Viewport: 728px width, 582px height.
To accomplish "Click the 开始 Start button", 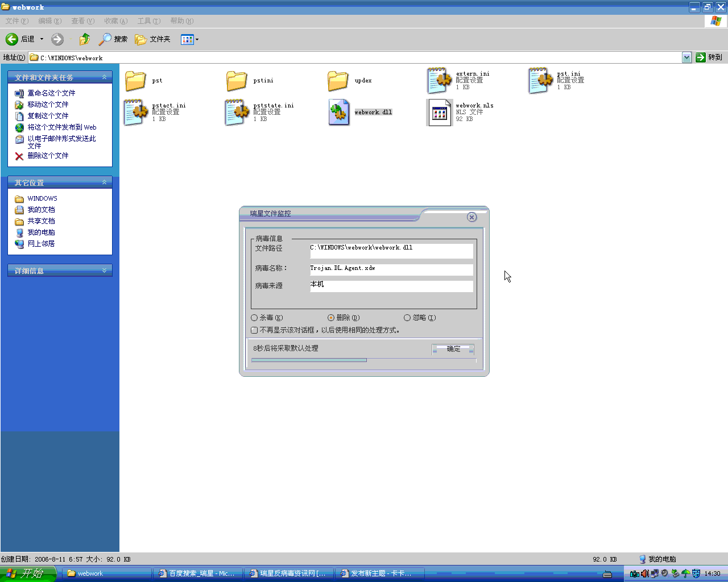I will 28,573.
